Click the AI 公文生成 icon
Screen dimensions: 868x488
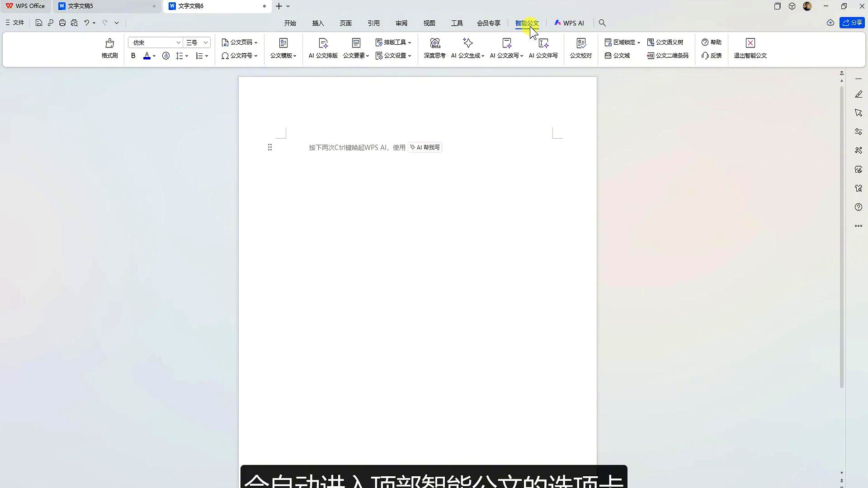(467, 43)
